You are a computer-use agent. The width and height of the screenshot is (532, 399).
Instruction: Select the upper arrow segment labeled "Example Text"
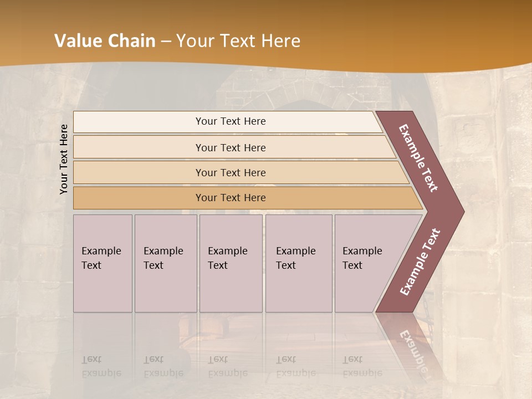419,158
